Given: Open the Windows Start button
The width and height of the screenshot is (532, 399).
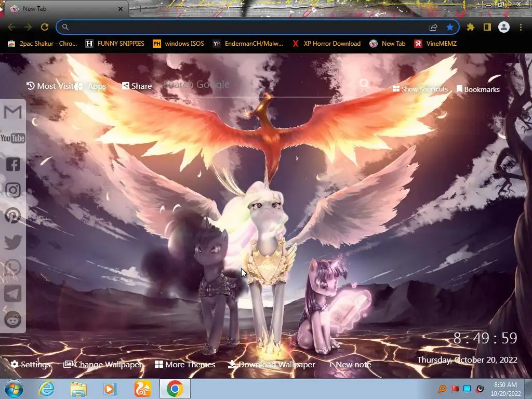Looking at the screenshot, I should tap(14, 389).
